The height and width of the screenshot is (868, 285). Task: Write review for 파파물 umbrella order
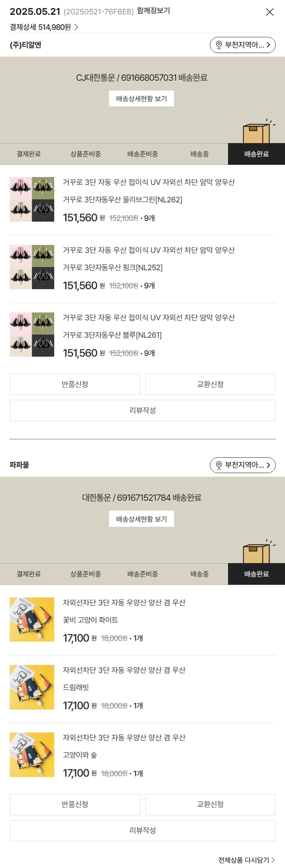[x=142, y=830]
